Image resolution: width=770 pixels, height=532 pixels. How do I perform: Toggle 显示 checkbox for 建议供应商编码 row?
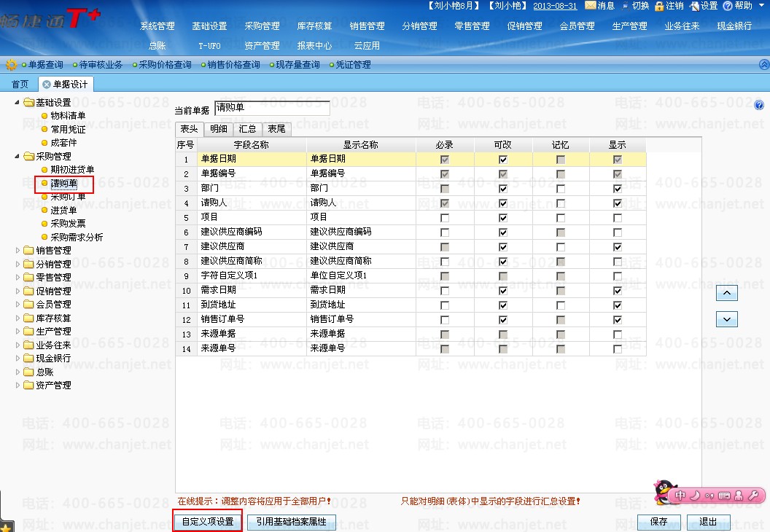pos(618,232)
